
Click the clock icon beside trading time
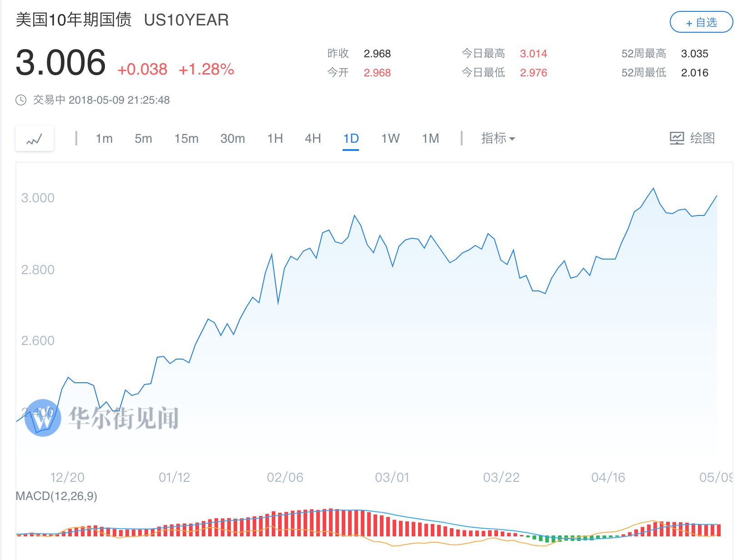(21, 100)
